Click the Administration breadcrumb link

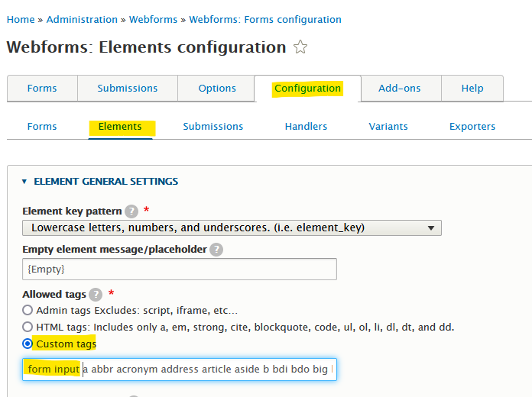(82, 20)
